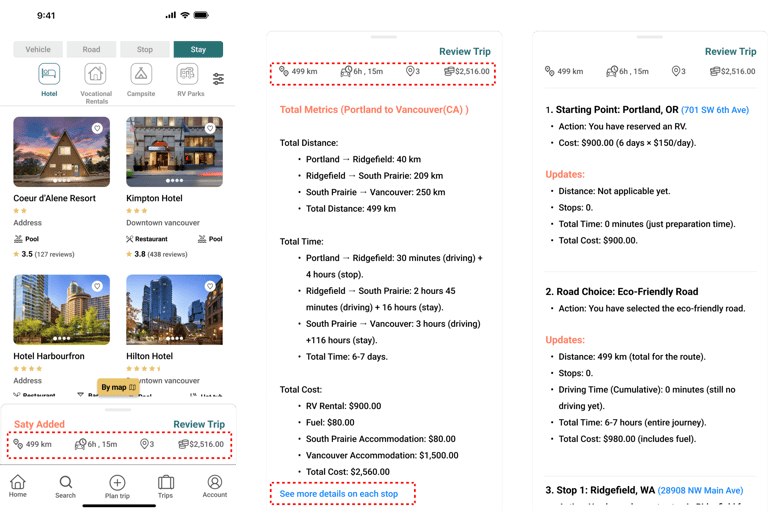Tap the travel time icon in the Stay Added bar
Screen dimensions: 768x511
click(80, 444)
